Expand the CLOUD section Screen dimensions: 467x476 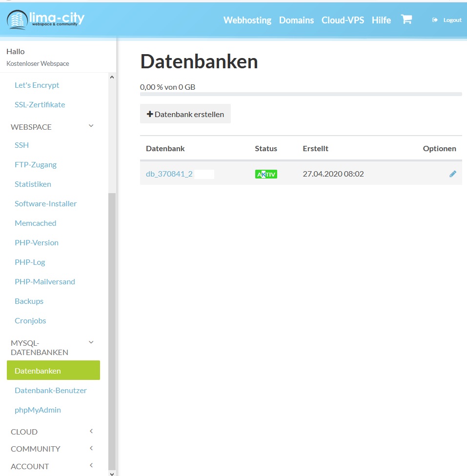[91, 431]
